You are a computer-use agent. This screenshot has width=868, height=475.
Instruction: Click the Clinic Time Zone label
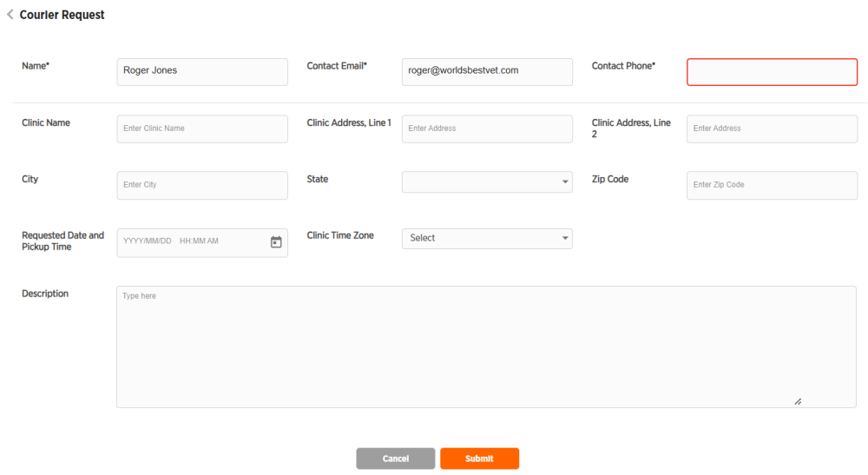340,235
